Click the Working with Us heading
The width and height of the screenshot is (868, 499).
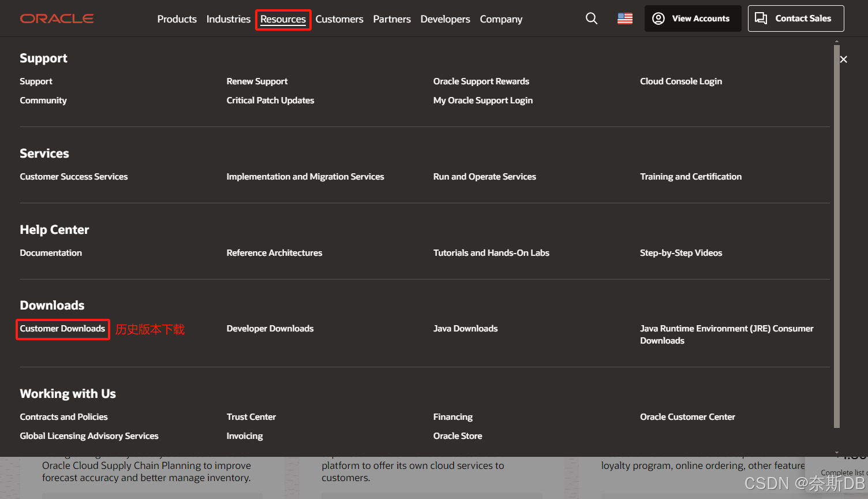point(68,394)
